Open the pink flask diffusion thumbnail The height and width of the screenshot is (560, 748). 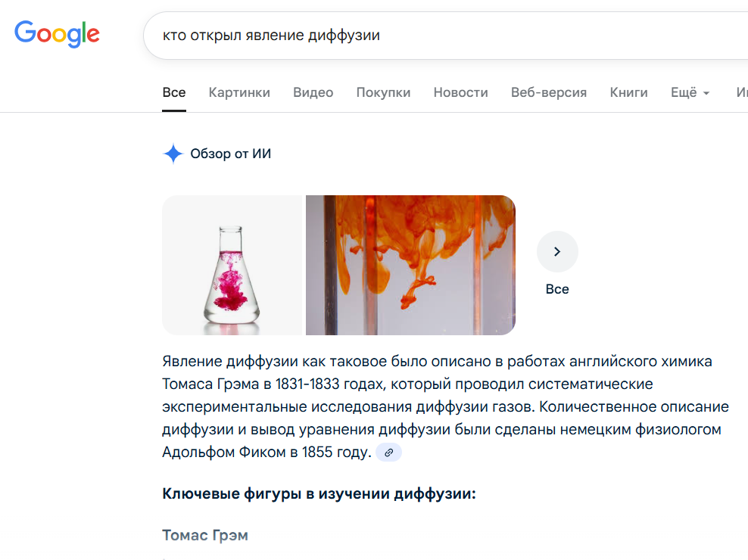[232, 265]
